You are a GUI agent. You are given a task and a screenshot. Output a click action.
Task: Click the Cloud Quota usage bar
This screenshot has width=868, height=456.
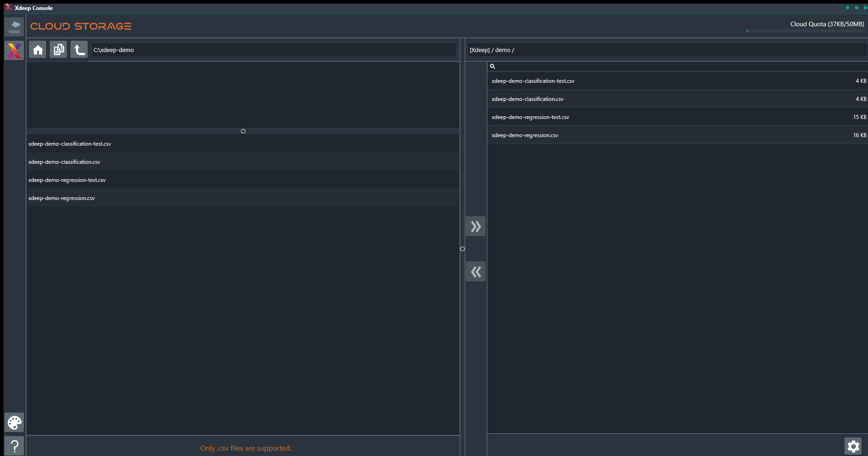tap(805, 31)
